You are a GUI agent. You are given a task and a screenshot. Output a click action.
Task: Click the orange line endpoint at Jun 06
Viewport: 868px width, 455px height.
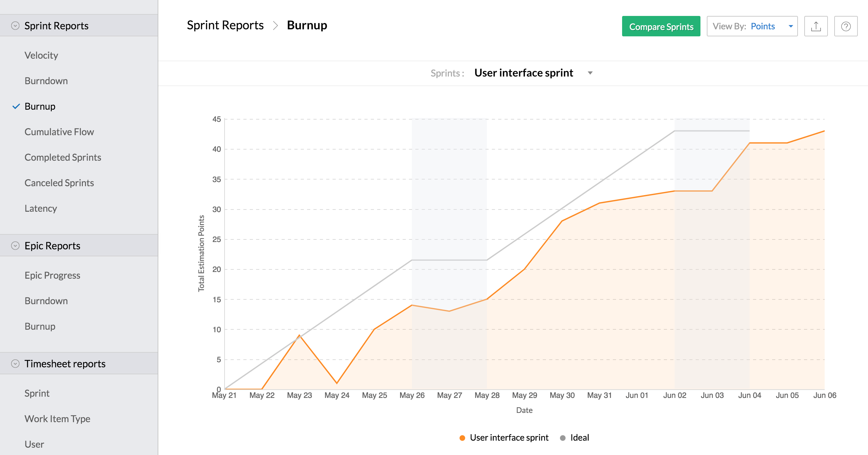click(x=824, y=131)
